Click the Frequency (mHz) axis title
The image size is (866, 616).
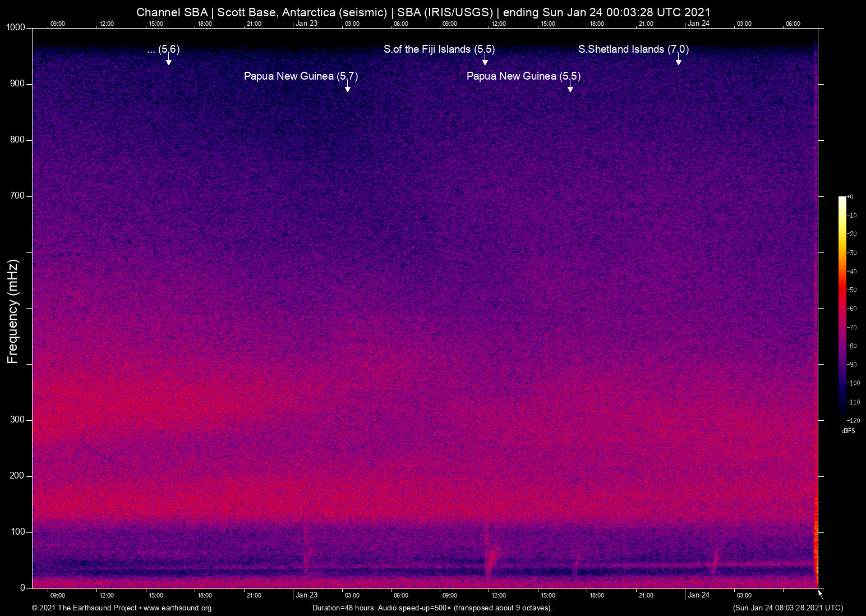13,311
